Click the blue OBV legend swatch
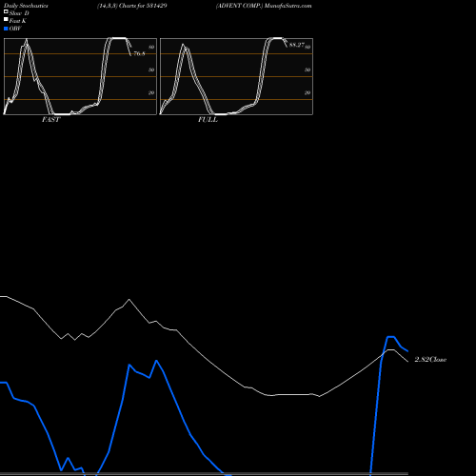 coord(6,29)
